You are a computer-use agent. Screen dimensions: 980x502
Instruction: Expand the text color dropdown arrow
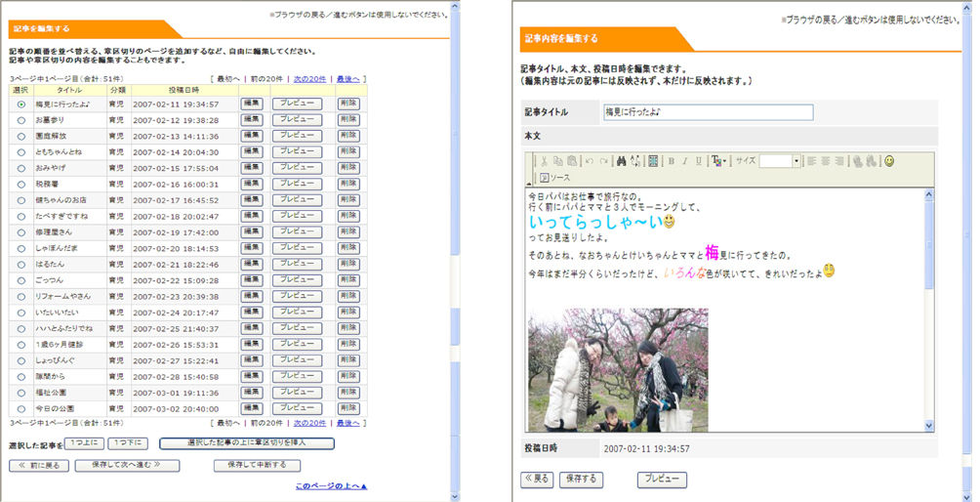[x=724, y=161]
